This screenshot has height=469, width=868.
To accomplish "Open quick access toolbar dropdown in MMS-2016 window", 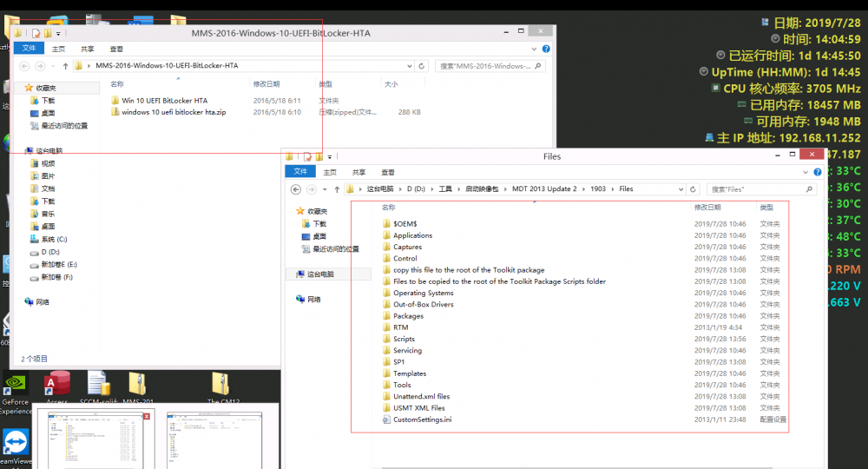I will 58,34.
